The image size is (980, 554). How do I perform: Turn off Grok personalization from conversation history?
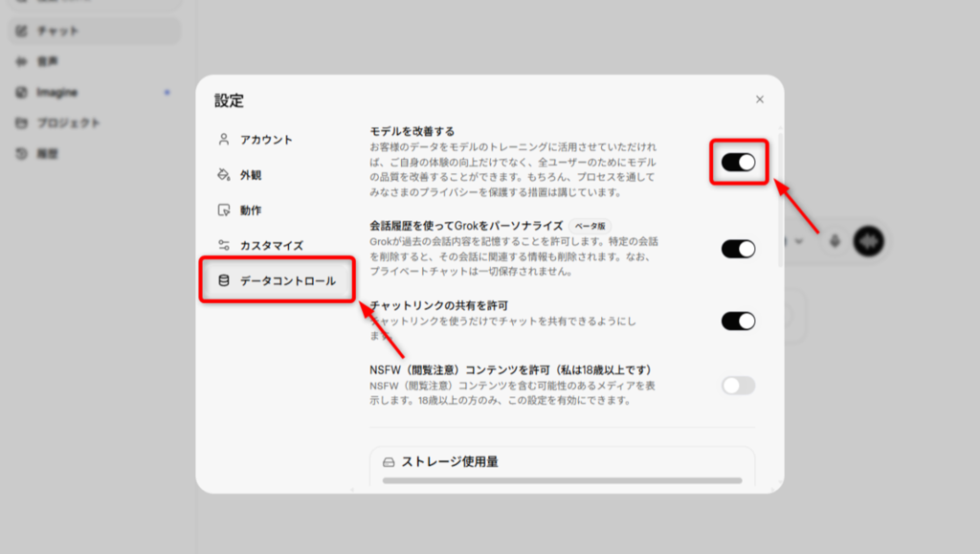(738, 249)
